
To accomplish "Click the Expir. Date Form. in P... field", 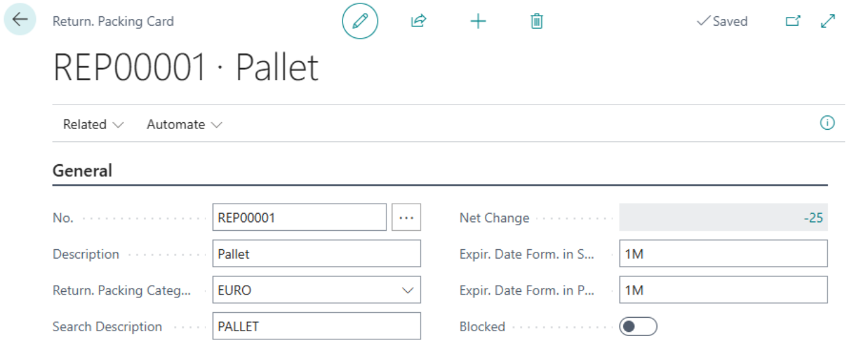I will tap(723, 291).
